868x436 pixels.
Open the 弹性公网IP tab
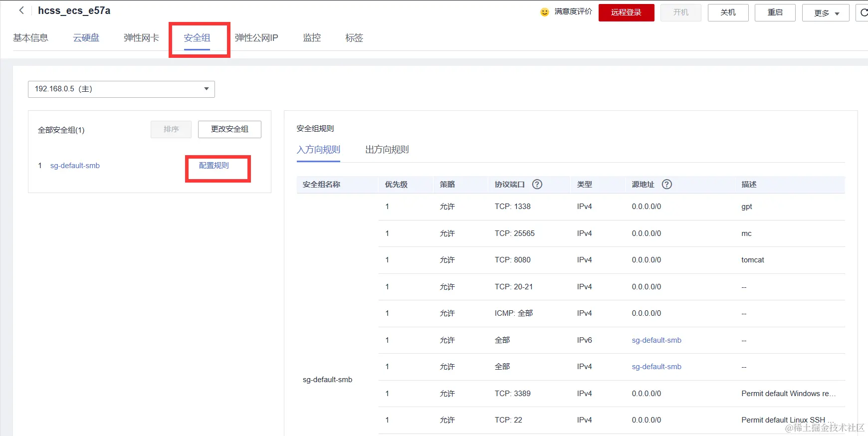point(256,38)
